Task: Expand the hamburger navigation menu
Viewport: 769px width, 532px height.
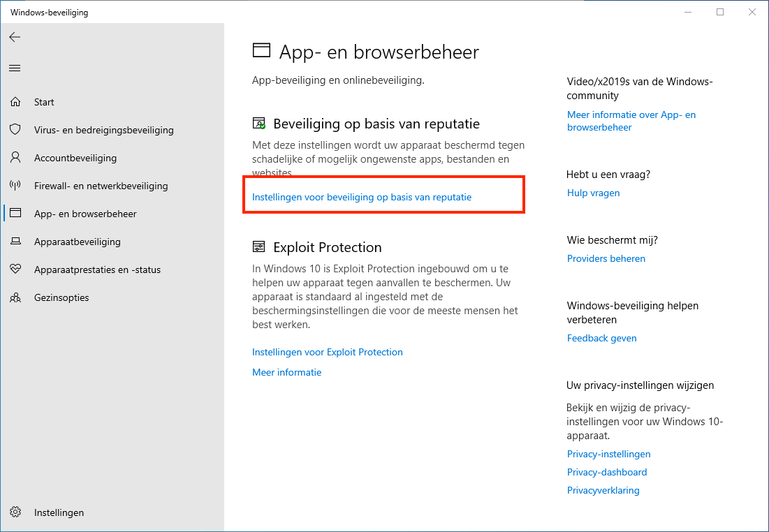Action: click(15, 68)
